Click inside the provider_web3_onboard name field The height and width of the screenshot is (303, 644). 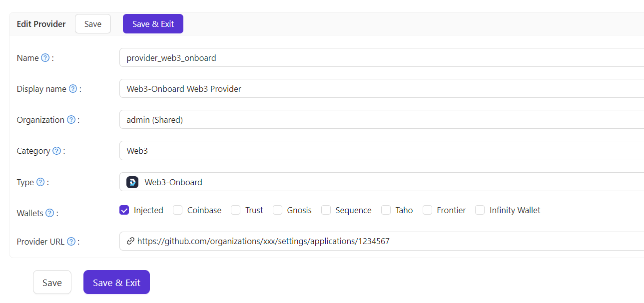click(x=300, y=57)
